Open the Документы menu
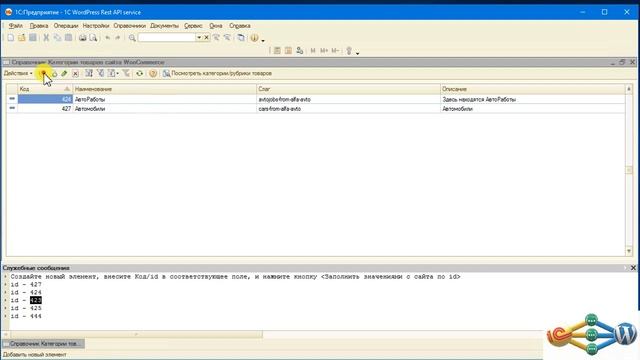640x360 pixels. point(164,25)
